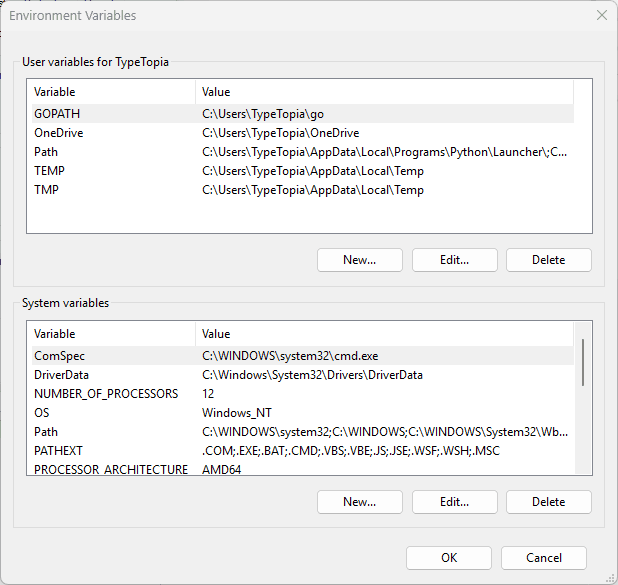
Task: Confirm changes with the OK button
Action: click(449, 558)
